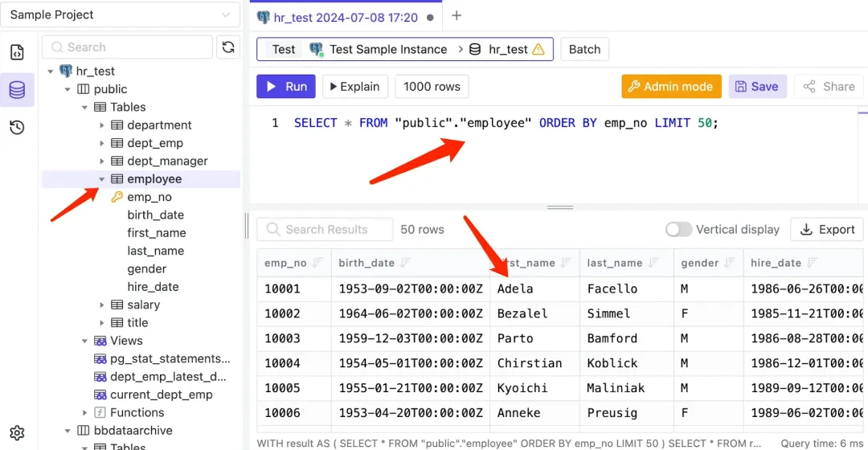Expand the title table node
This screenshot has height=450, width=868.
(102, 323)
